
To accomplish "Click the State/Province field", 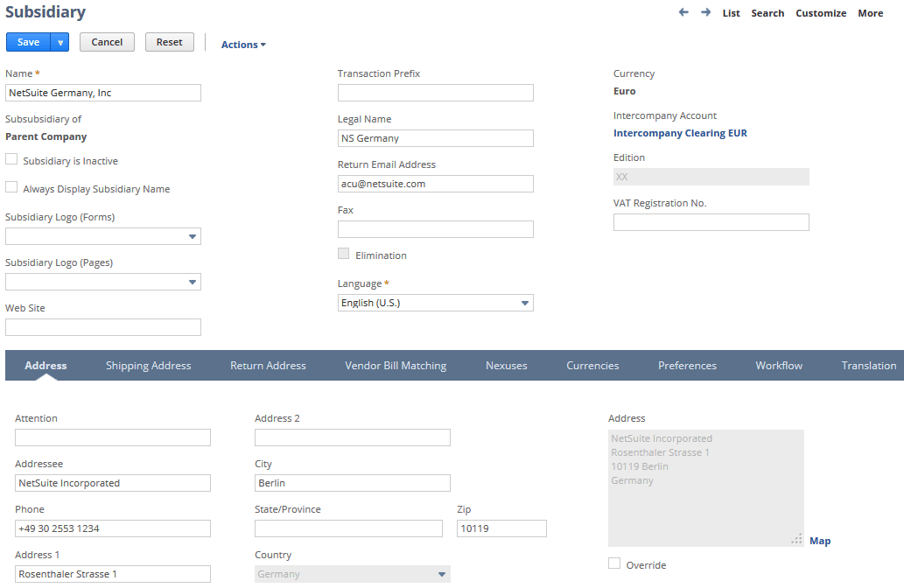I will [x=349, y=528].
